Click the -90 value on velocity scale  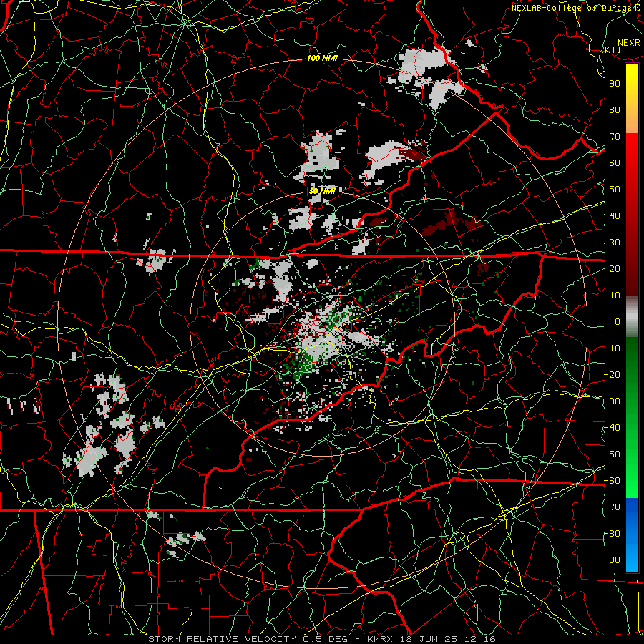612,560
